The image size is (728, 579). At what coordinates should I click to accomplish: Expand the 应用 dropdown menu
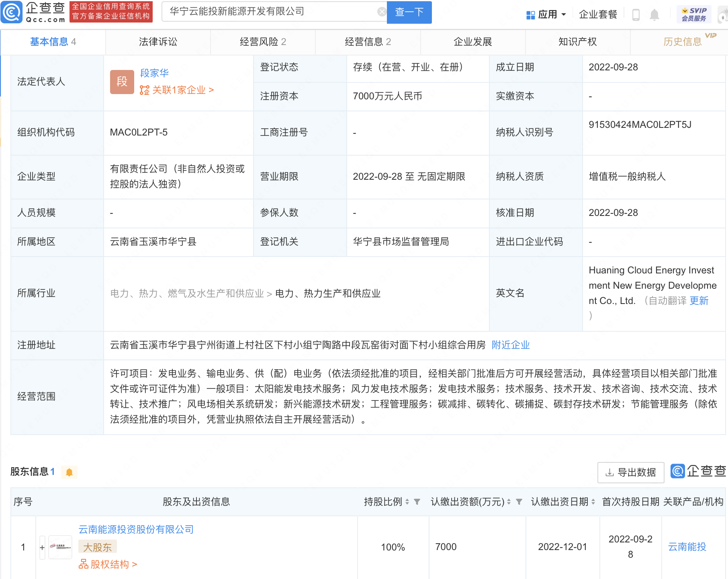click(x=546, y=15)
